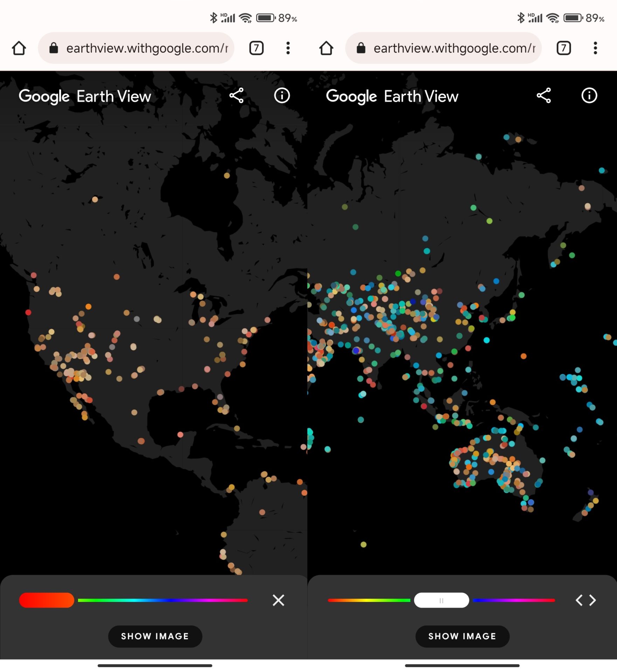
Task: Go to previous image with left chevron
Action: pos(579,600)
